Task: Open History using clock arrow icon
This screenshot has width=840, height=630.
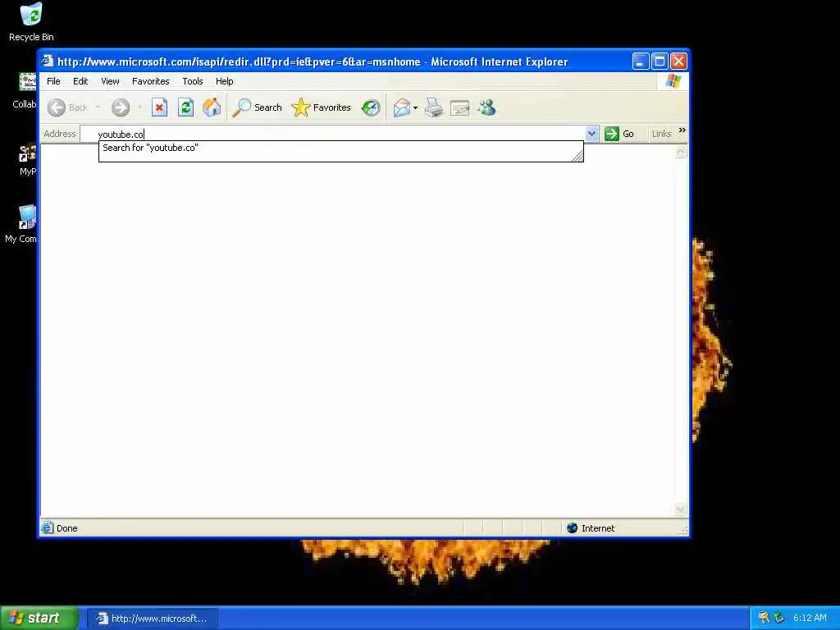Action: click(x=371, y=107)
